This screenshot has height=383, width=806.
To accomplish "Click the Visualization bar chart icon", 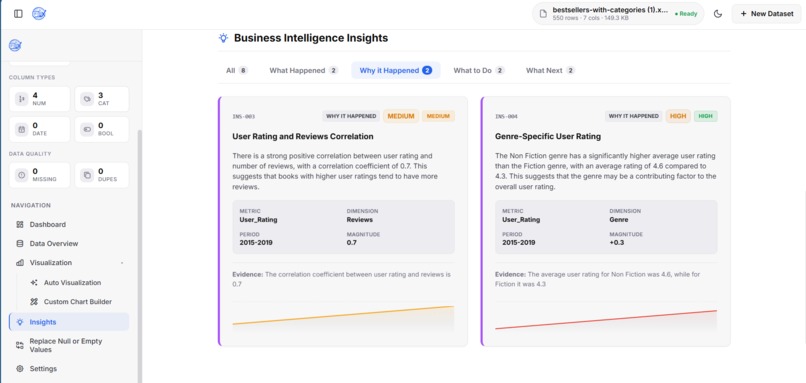I will pyautogui.click(x=20, y=263).
